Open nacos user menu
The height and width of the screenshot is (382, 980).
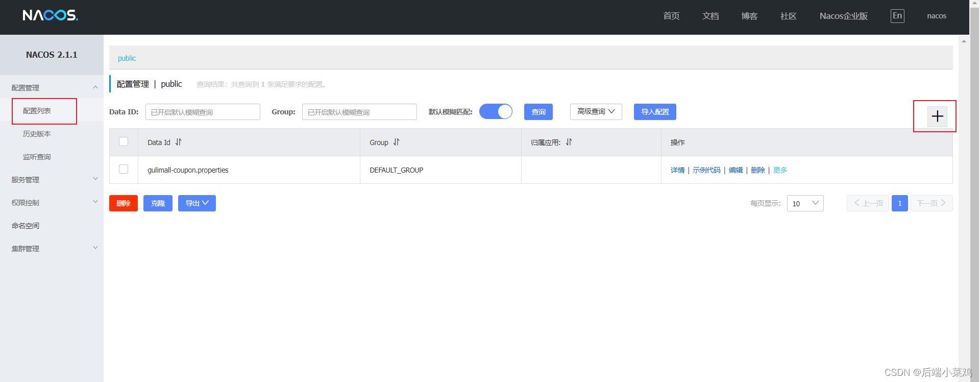coord(937,16)
